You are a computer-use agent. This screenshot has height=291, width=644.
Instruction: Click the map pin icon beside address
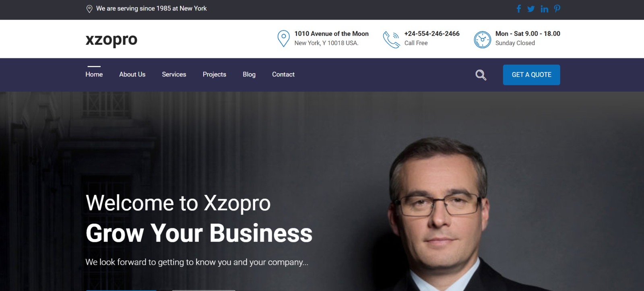pos(283,39)
